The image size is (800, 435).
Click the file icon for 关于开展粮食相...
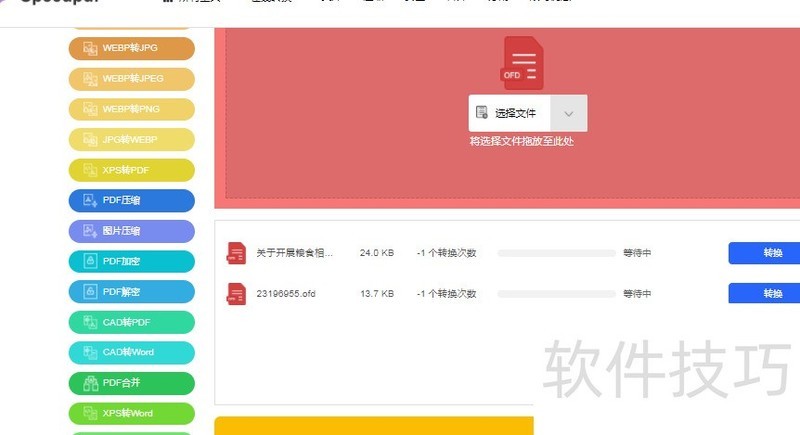point(236,253)
